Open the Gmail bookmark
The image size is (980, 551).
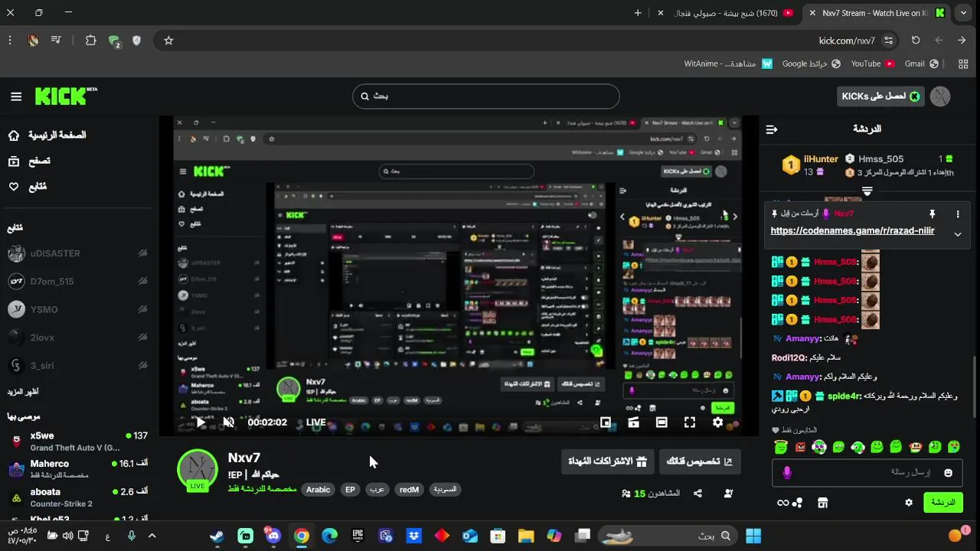pyautogui.click(x=921, y=64)
